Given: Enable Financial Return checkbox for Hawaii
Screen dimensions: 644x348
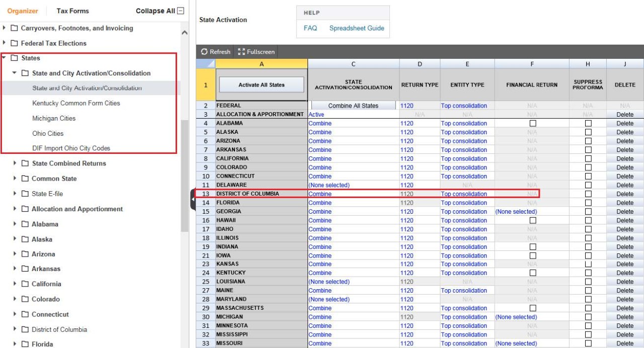Looking at the screenshot, I should tap(532, 220).
